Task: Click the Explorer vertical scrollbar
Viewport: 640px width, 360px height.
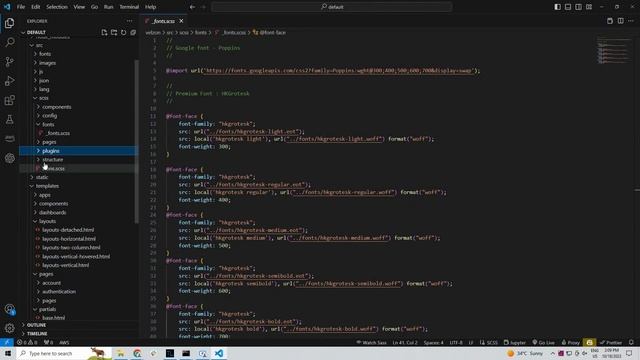Action: [x=136, y=141]
